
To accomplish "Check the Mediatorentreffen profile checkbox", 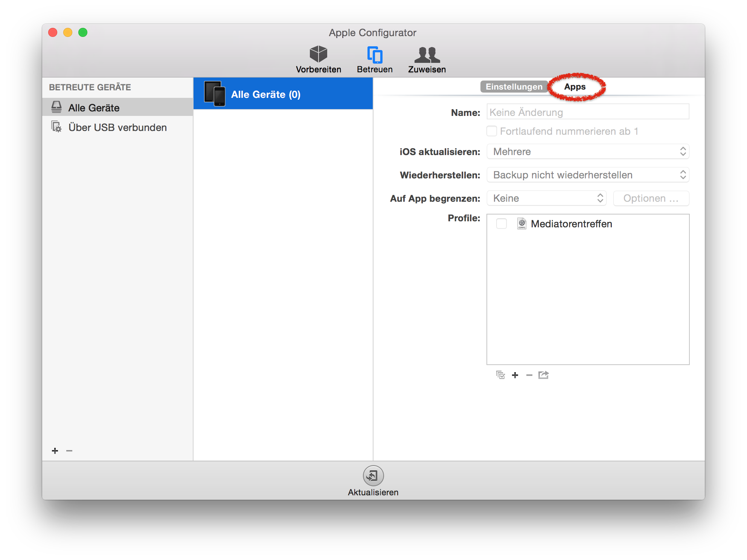I will point(501,224).
